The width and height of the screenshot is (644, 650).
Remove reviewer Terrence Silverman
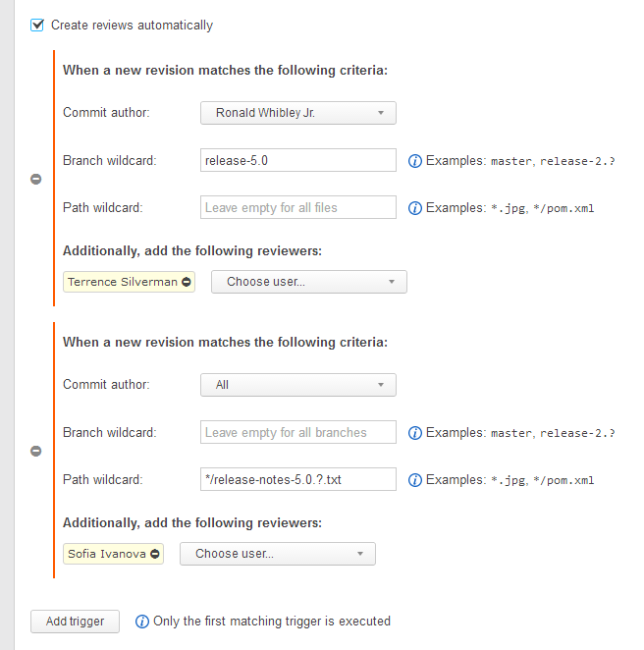[x=187, y=282]
